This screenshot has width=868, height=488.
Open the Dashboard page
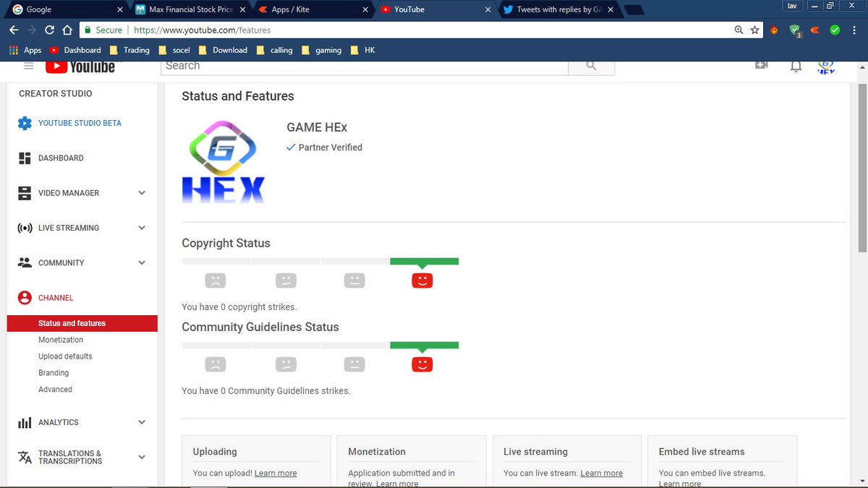coord(61,158)
